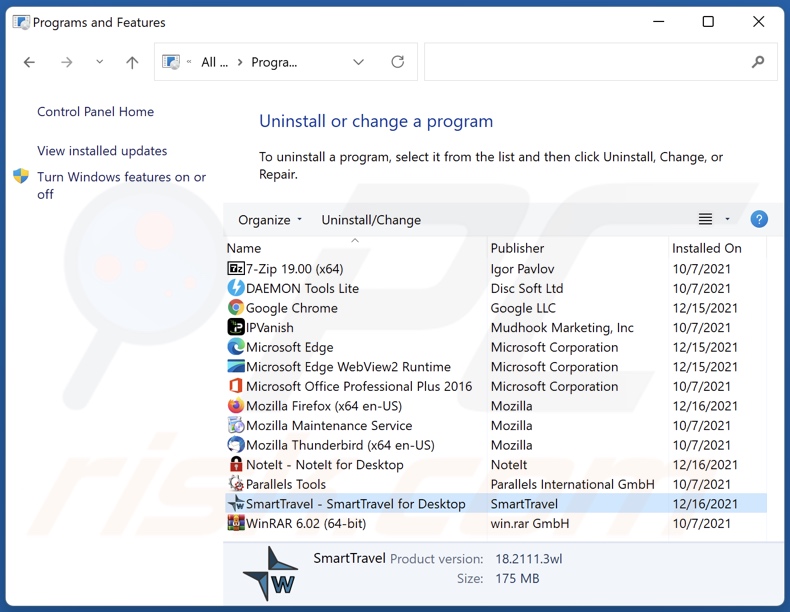
Task: Click the Mozilla Firefox icon
Action: tap(236, 406)
